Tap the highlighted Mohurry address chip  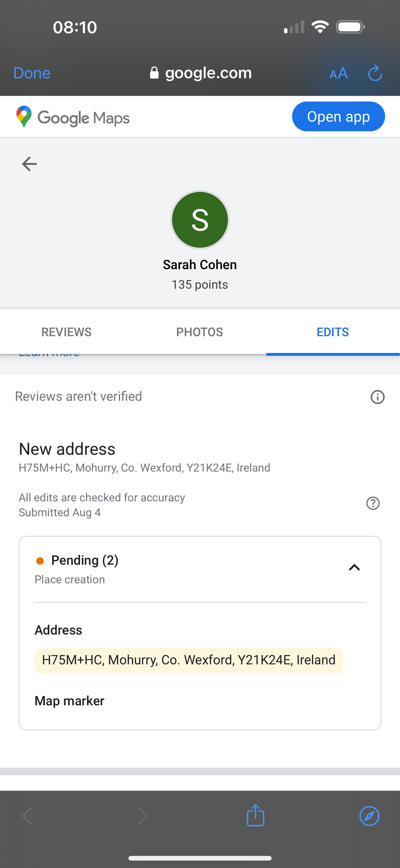189,660
